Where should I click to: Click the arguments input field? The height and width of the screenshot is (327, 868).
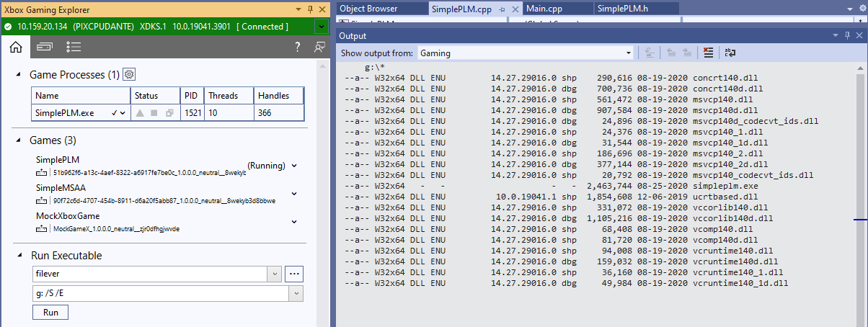pyautogui.click(x=161, y=293)
